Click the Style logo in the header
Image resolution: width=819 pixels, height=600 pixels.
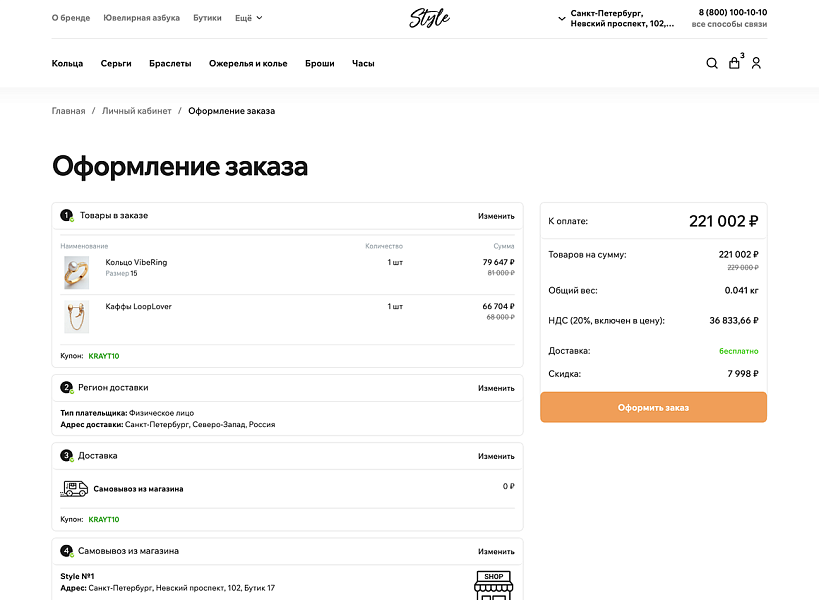(x=428, y=17)
